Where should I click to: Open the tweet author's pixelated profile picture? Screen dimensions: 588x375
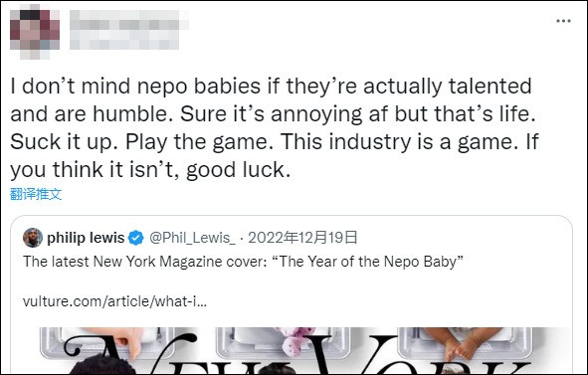pos(35,32)
